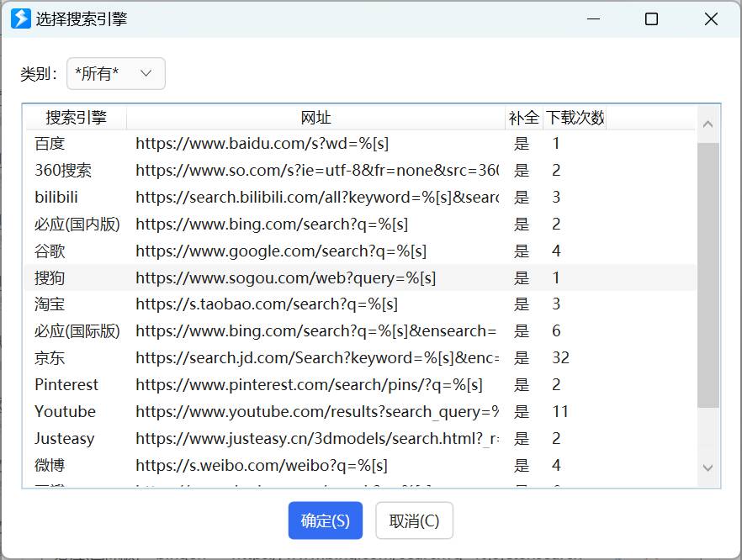Click the google.com search URL cell
Screen dimensions: 742x560
(281, 251)
